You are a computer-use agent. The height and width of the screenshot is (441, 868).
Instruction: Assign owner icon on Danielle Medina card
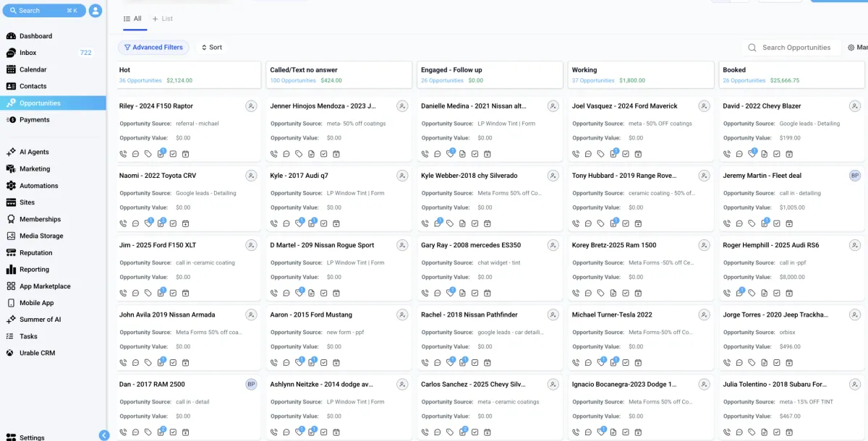coord(553,106)
